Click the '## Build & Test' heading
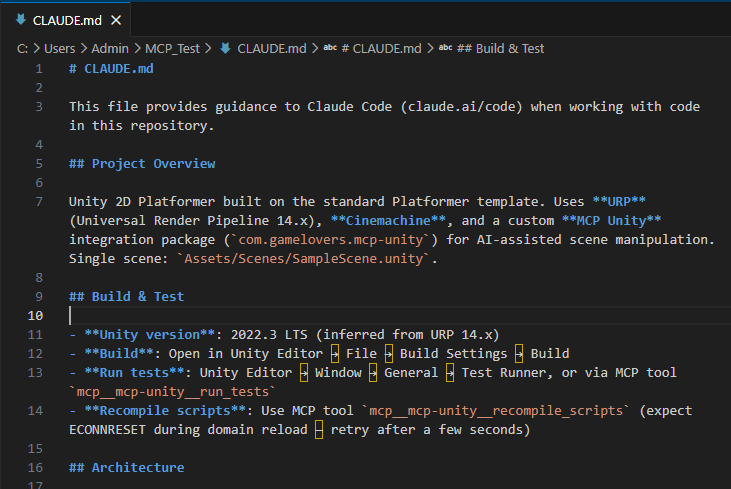This screenshot has height=489, width=731. (126, 297)
